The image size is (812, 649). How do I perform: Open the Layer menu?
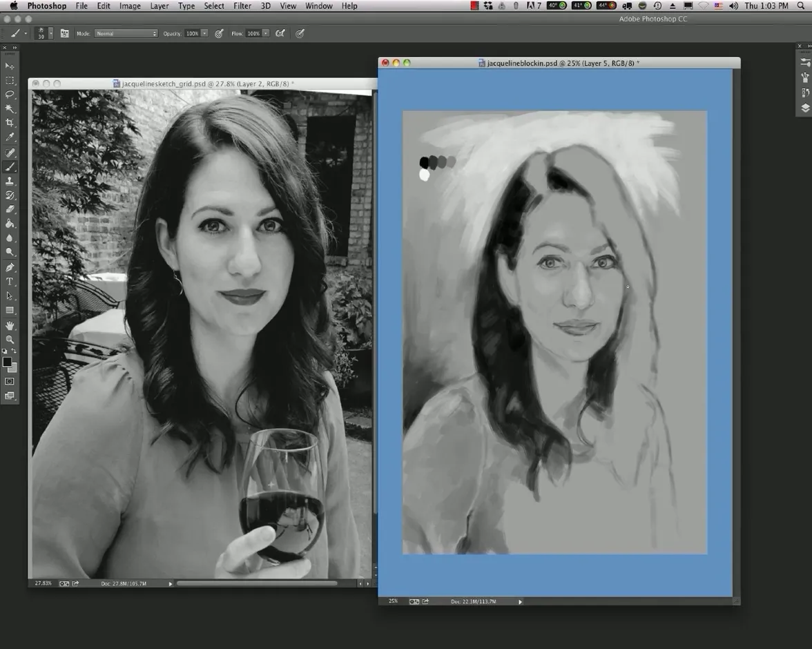pyautogui.click(x=159, y=6)
